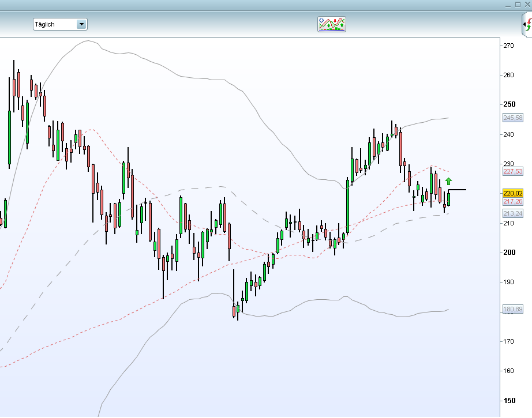Expand the side panel tab icon

click(x=526, y=25)
